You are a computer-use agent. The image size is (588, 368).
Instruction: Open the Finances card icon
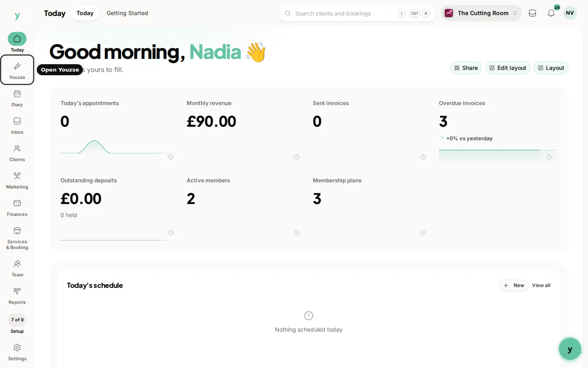(17, 203)
